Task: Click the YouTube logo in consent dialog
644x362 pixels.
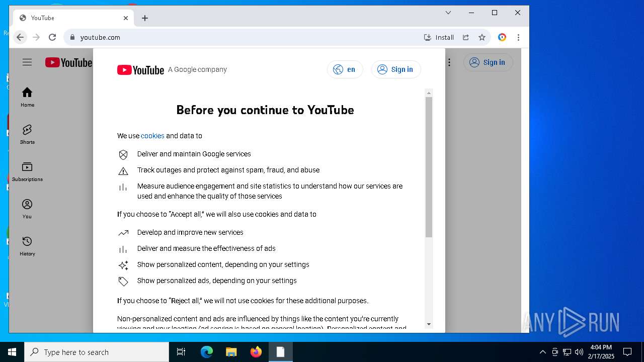Action: coord(140,70)
